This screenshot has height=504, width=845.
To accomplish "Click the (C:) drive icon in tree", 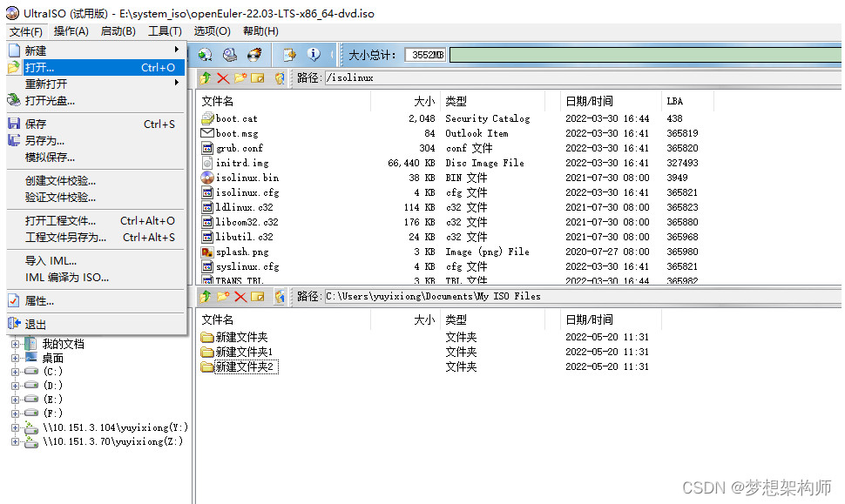I will (31, 372).
